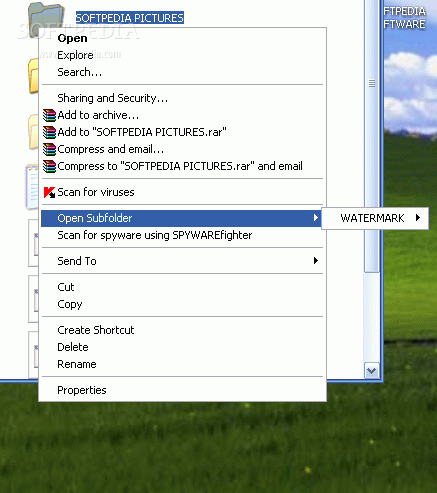The width and height of the screenshot is (437, 493).
Task: Choose Create Shortcut entry
Action: click(182, 330)
